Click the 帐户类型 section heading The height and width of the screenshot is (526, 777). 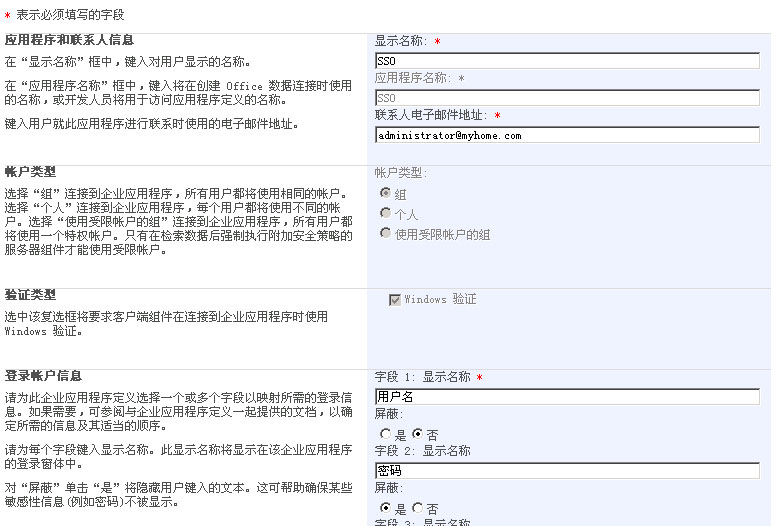tap(30, 172)
